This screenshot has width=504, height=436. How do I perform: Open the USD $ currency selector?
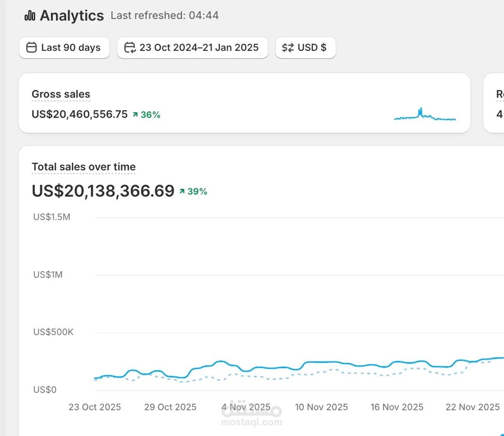click(x=306, y=48)
